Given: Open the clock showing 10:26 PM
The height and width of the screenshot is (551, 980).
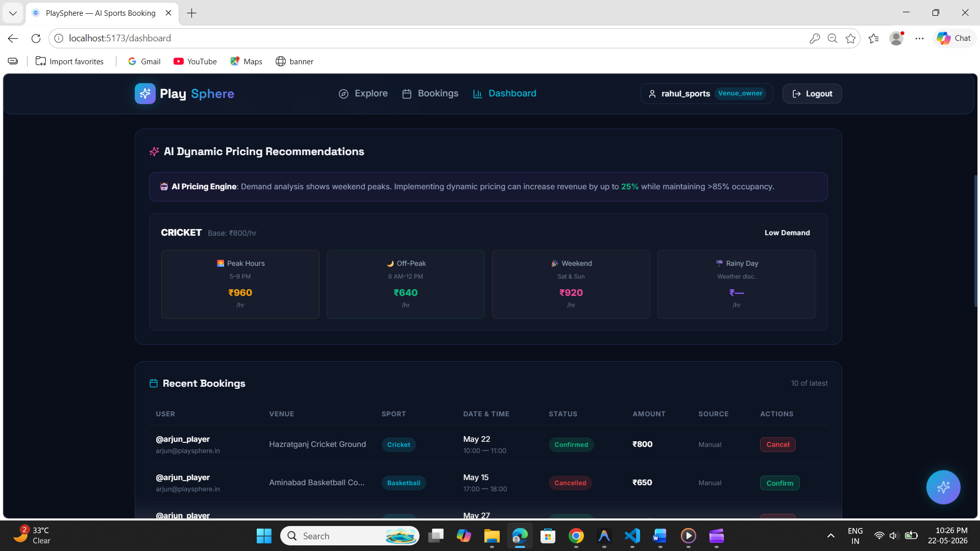Looking at the screenshot, I should coord(948,536).
